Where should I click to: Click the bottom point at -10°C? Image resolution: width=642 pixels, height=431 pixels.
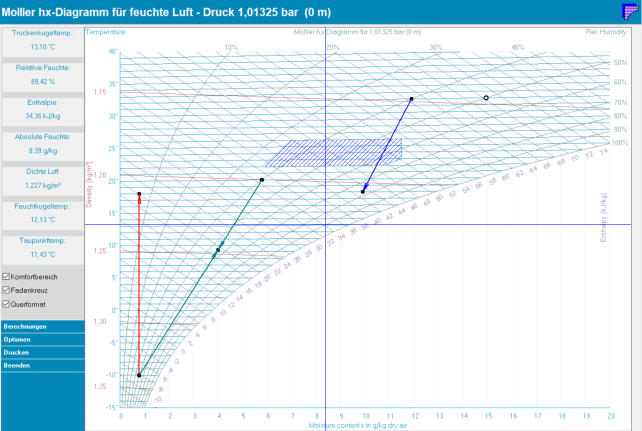click(140, 376)
